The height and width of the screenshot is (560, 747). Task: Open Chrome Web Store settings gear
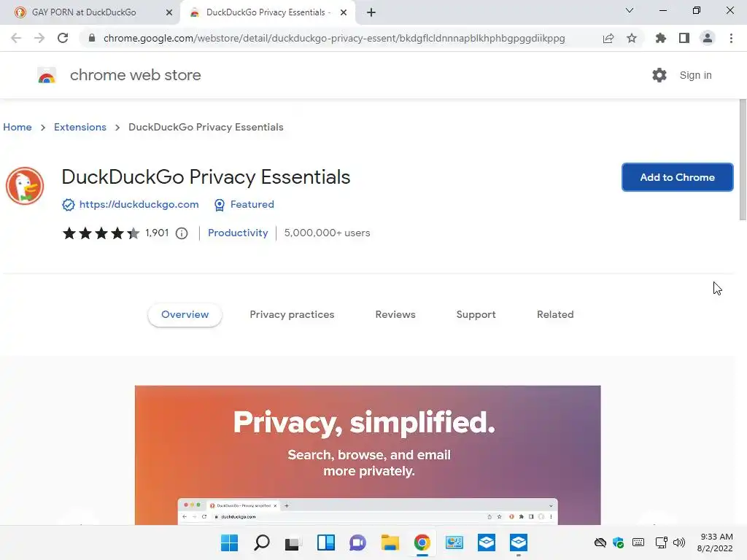(659, 75)
